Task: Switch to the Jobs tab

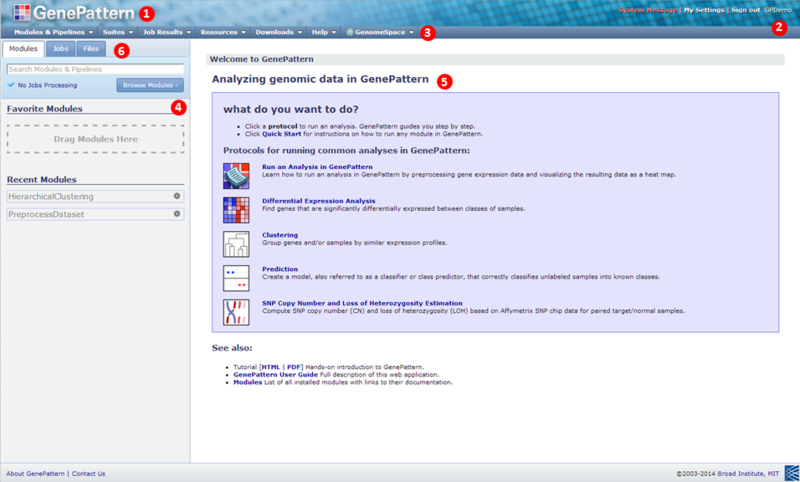Action: [61, 48]
